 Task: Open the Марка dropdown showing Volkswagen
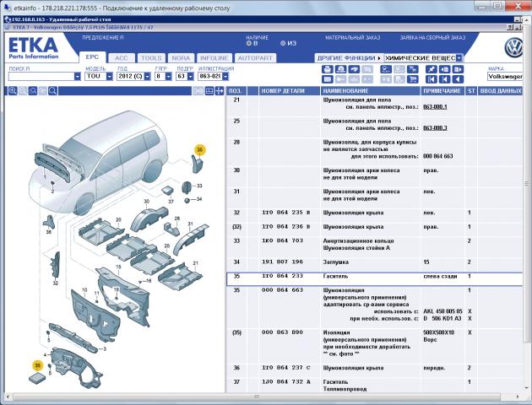tap(505, 76)
